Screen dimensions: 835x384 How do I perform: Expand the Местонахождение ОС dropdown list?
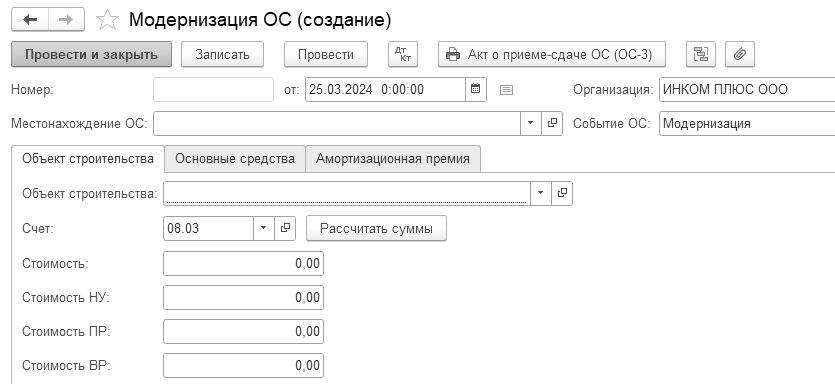coord(530,124)
